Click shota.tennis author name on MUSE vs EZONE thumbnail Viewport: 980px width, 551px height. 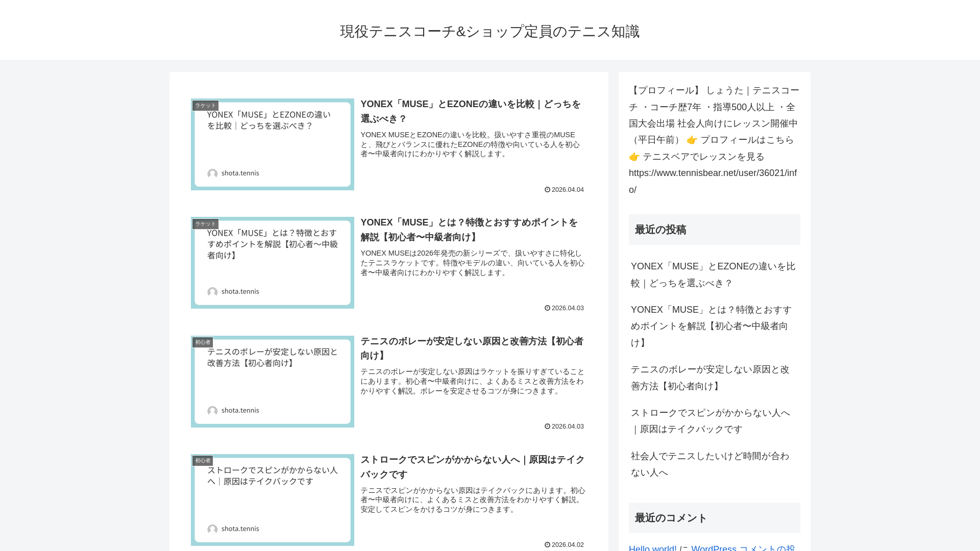[240, 173]
